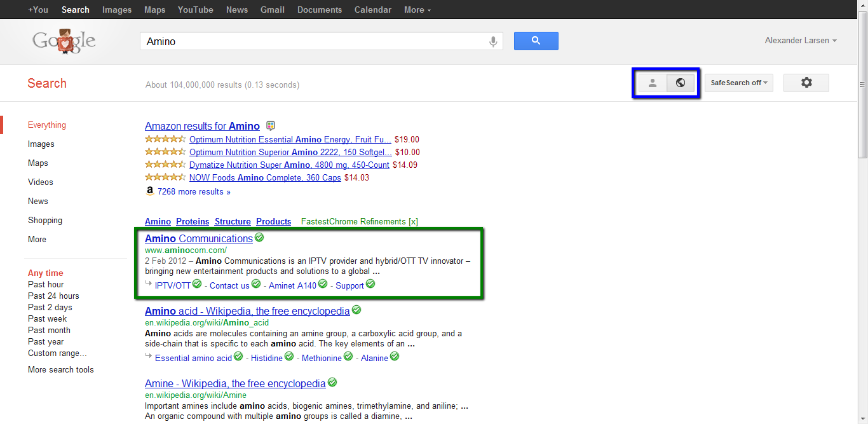Open the gear settings menu
868x424 pixels.
(806, 83)
